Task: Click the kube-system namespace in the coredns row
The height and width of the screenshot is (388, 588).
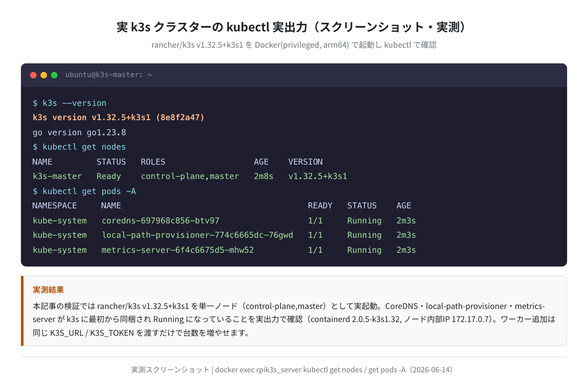Action: [x=60, y=221]
